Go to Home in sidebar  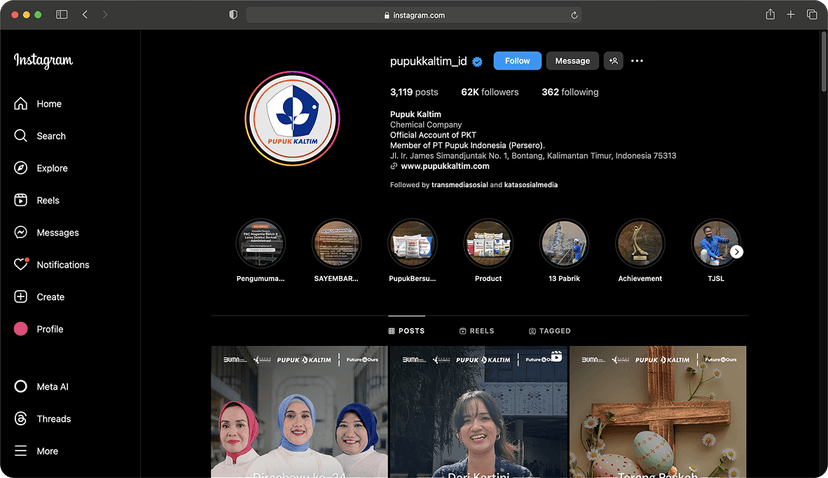(x=37, y=104)
